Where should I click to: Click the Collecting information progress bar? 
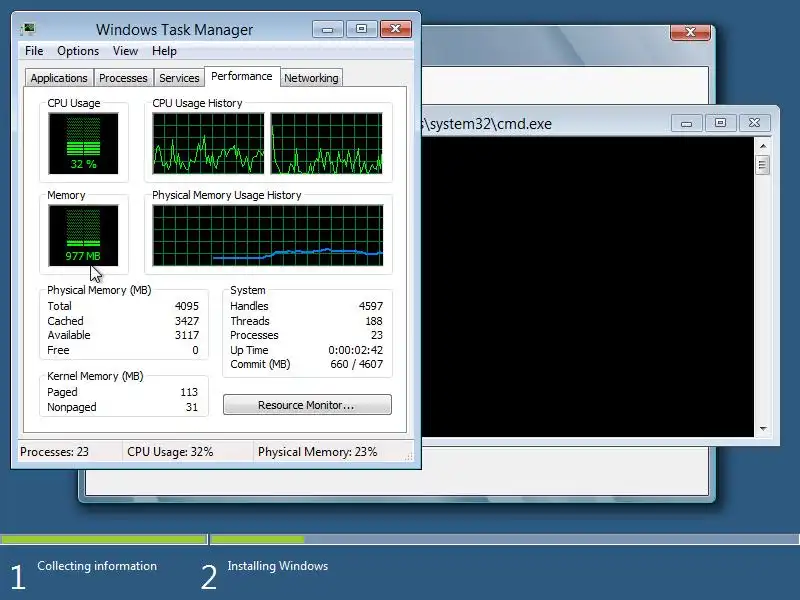tap(104, 539)
